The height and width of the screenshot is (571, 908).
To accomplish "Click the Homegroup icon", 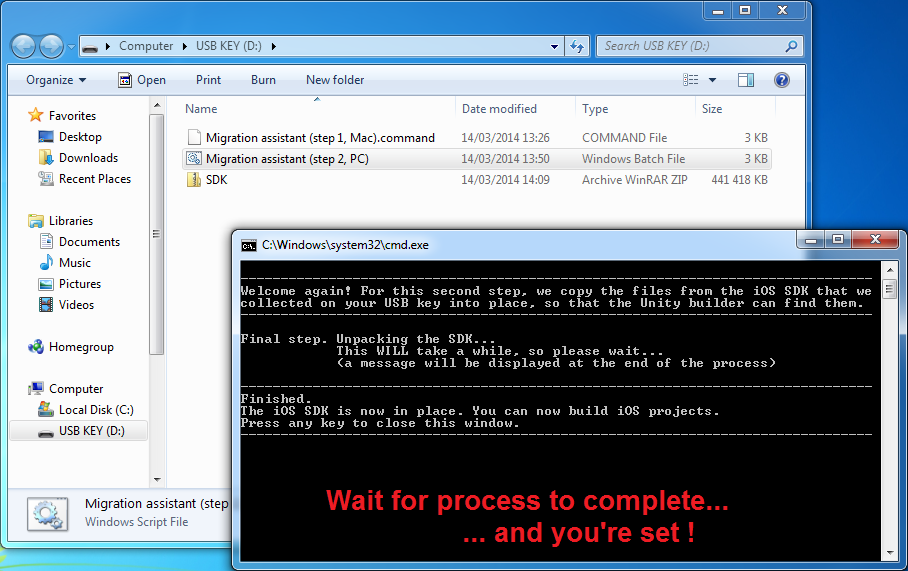I will [36, 346].
